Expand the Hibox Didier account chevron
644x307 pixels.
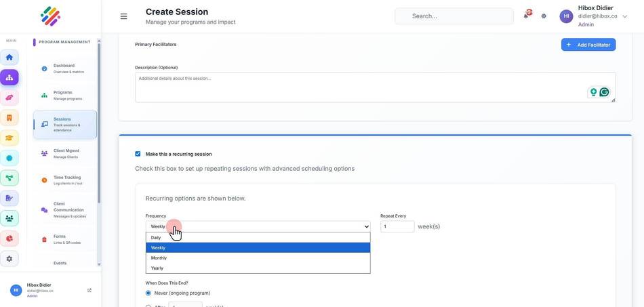click(x=625, y=16)
